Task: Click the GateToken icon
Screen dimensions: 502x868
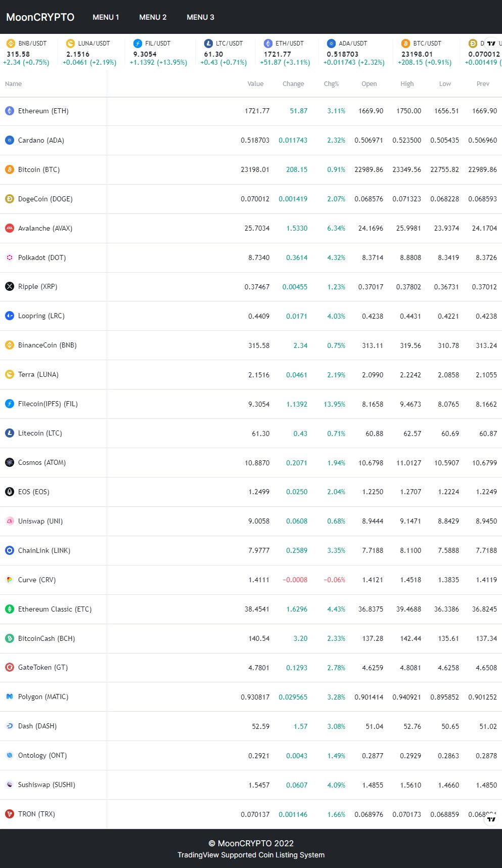Action: 10,667
